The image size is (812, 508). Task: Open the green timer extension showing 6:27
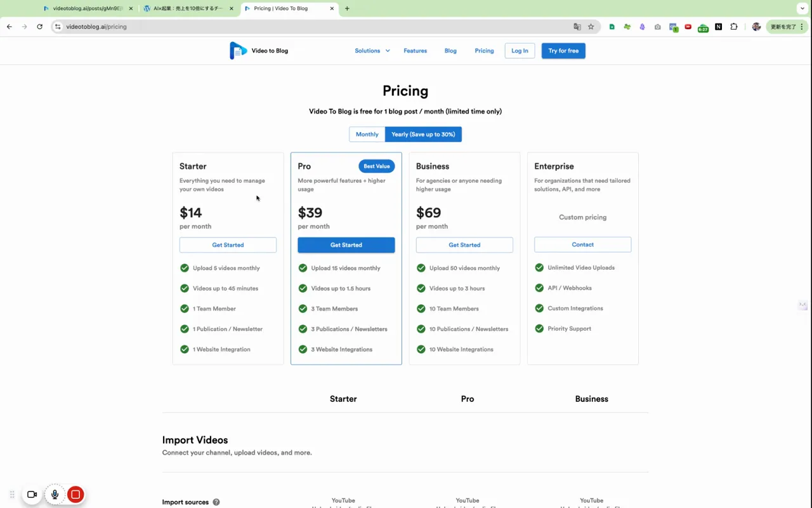(703, 27)
